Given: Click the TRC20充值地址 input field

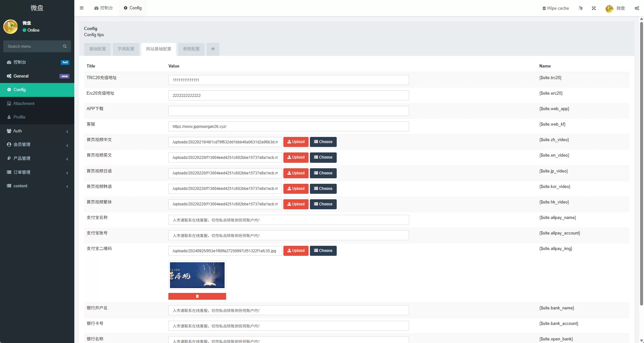Looking at the screenshot, I should pyautogui.click(x=288, y=80).
